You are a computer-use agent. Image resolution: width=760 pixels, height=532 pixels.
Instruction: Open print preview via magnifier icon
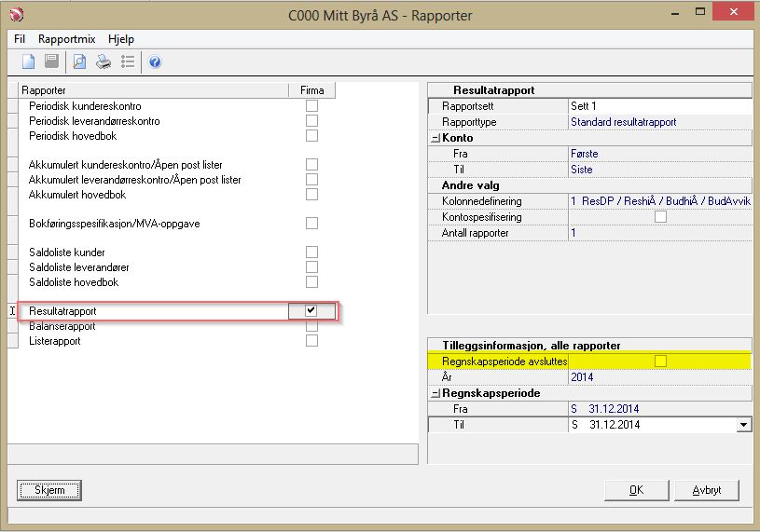(x=79, y=62)
